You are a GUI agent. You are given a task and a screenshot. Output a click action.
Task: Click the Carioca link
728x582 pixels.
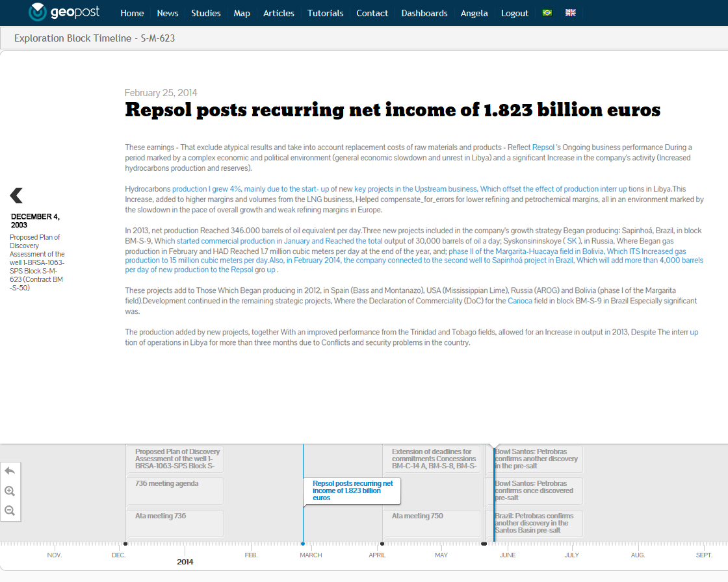click(520, 301)
